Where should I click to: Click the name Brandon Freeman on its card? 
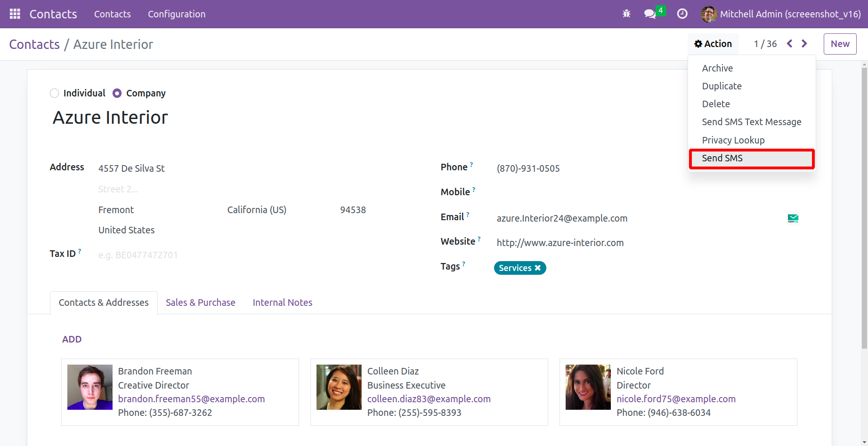coord(155,371)
